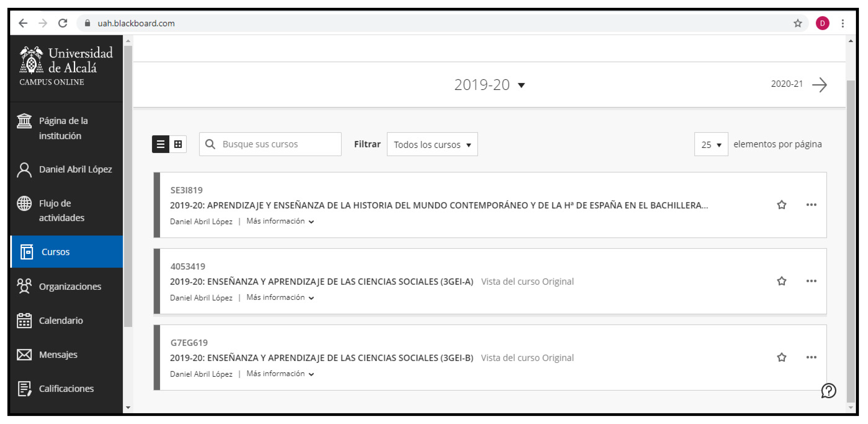The image size is (868, 424).
Task: Switch to grid view of courses
Action: pos(178,144)
